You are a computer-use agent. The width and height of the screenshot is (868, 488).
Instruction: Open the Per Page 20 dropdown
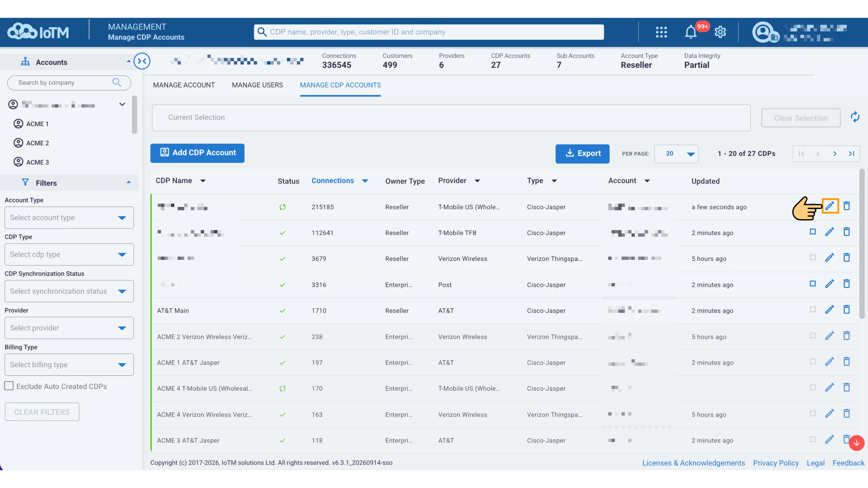tap(676, 153)
